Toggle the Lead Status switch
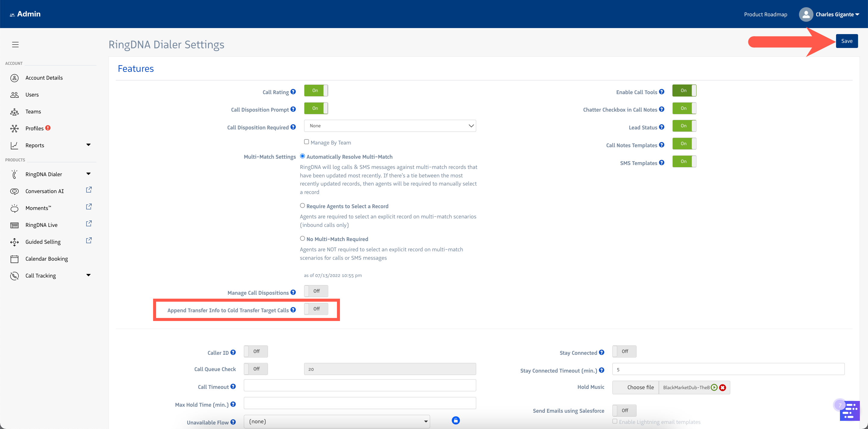Viewport: 868px width, 429px height. (x=684, y=126)
